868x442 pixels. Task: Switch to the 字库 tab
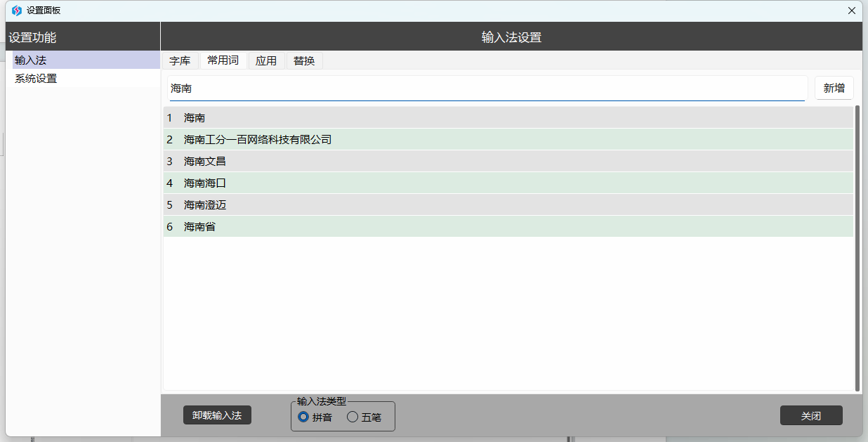(x=180, y=61)
